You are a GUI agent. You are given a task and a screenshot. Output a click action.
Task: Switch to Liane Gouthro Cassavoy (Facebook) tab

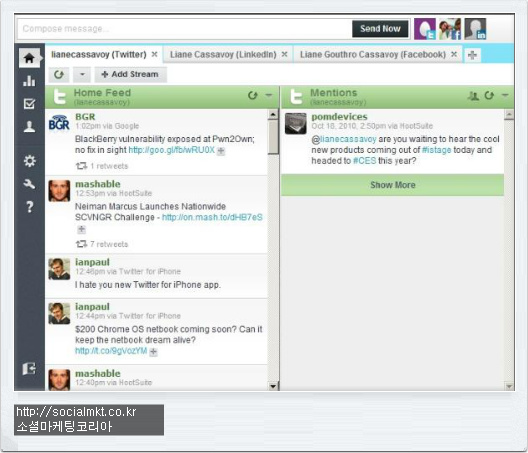[x=373, y=55]
